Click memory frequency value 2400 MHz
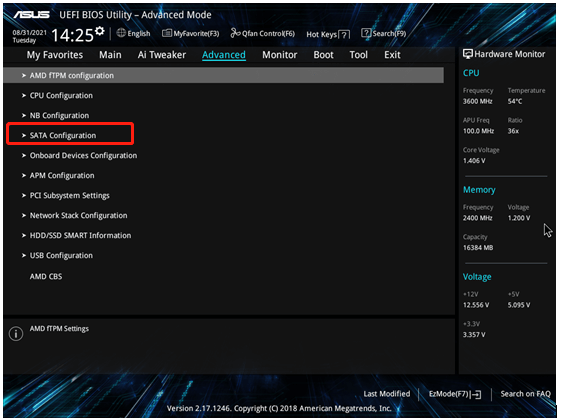The image size is (561, 420). [x=478, y=218]
